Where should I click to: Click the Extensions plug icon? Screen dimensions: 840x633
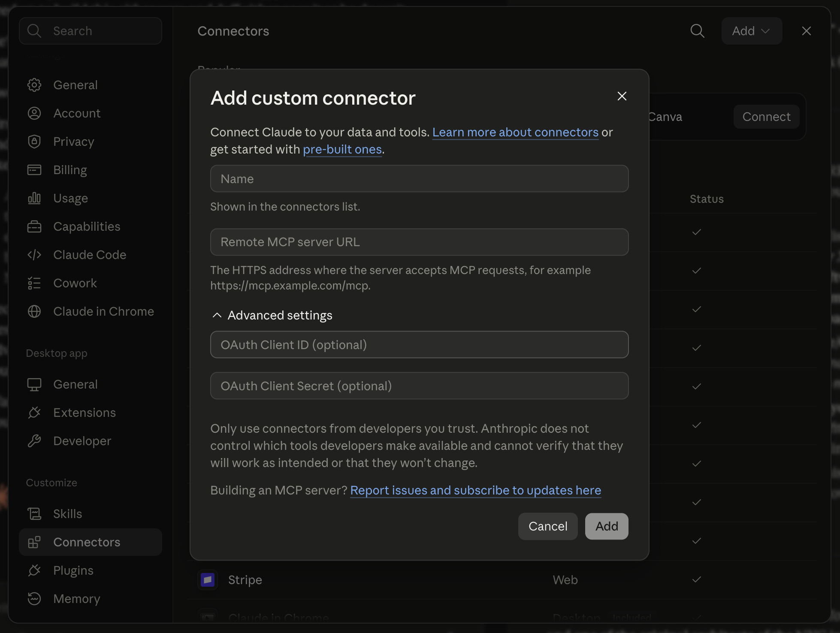34,413
